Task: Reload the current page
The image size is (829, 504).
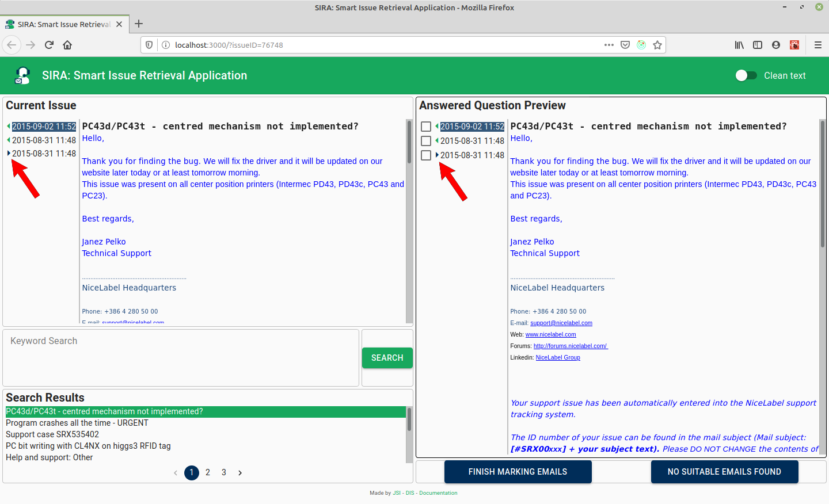Action: (49, 45)
